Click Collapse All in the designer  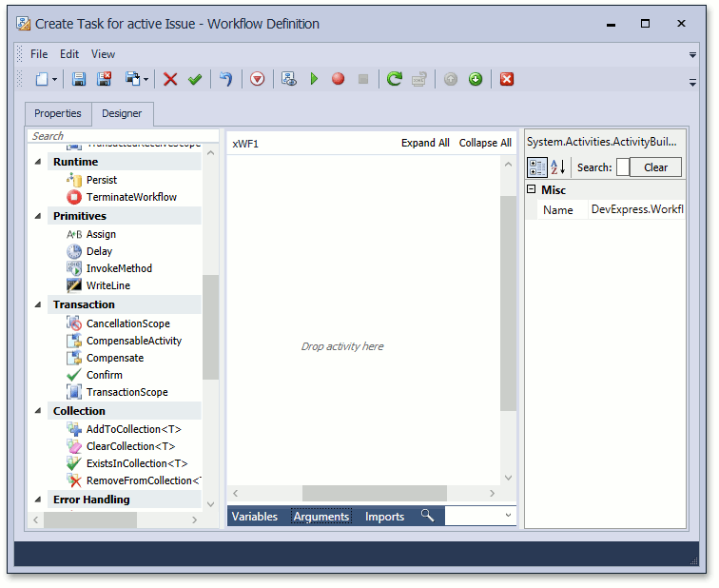click(485, 143)
